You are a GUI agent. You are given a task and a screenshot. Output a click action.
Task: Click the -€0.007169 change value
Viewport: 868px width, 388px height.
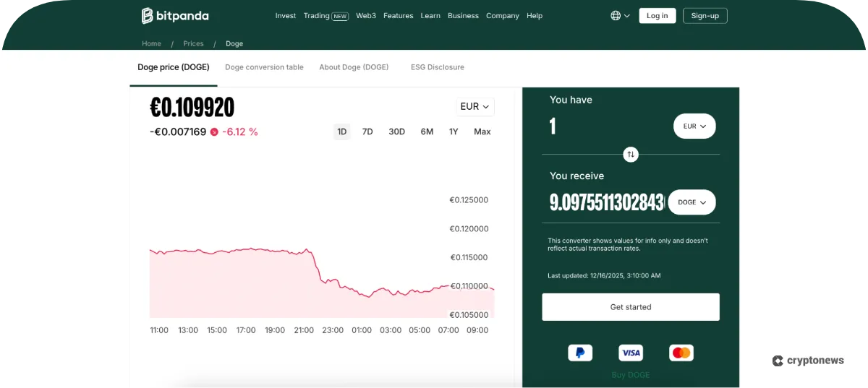[x=178, y=132]
